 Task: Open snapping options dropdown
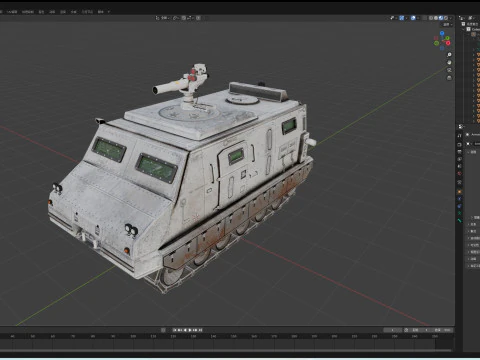point(189,18)
